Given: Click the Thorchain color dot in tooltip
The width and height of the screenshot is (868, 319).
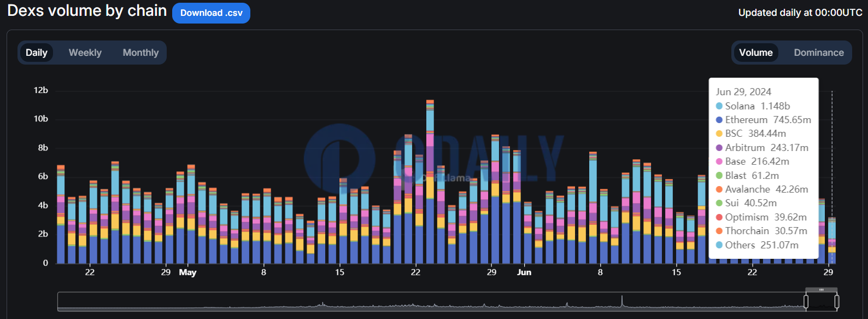Looking at the screenshot, I should point(719,231).
